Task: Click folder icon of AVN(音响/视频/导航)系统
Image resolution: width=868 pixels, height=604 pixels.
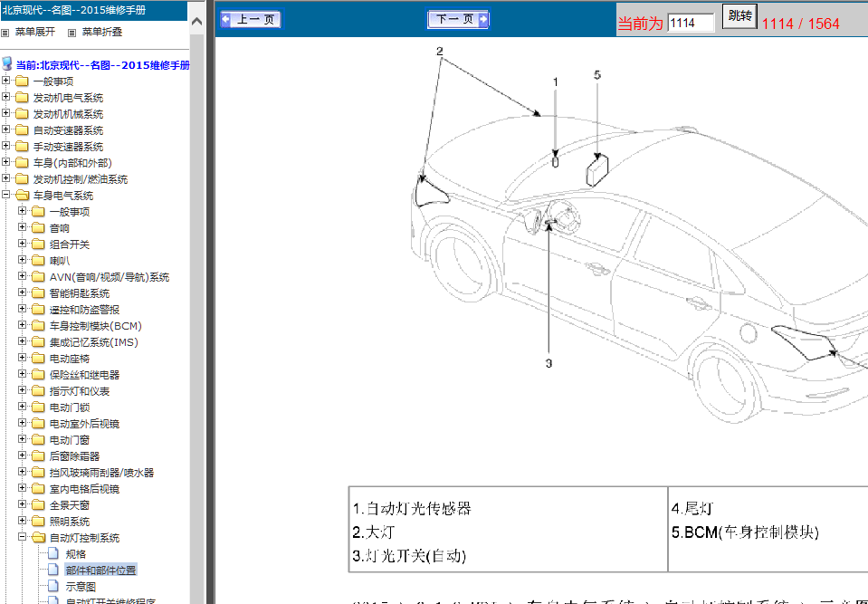Action: 38,276
